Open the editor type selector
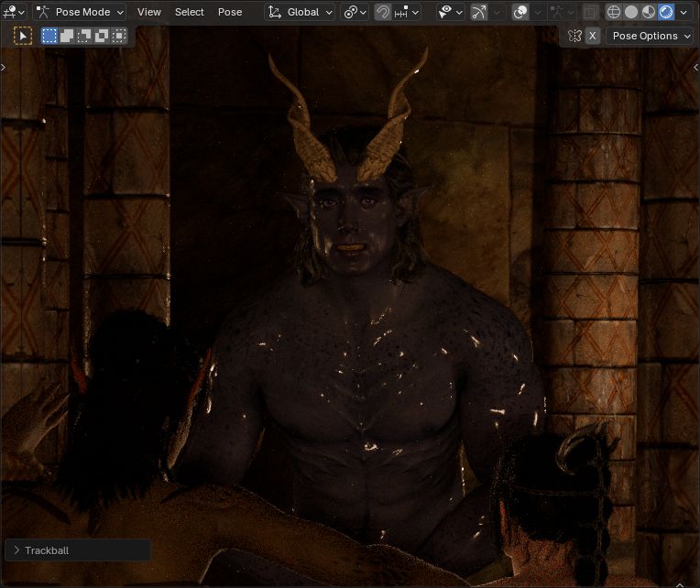 coord(14,12)
